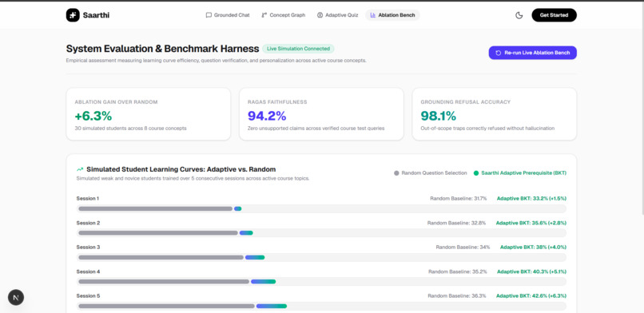The width and height of the screenshot is (644, 313).
Task: Click the +6.3% ablation gain value
Action: click(x=93, y=116)
